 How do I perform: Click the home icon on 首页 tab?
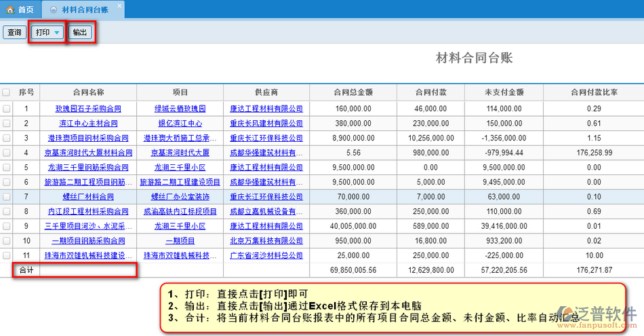(x=10, y=10)
